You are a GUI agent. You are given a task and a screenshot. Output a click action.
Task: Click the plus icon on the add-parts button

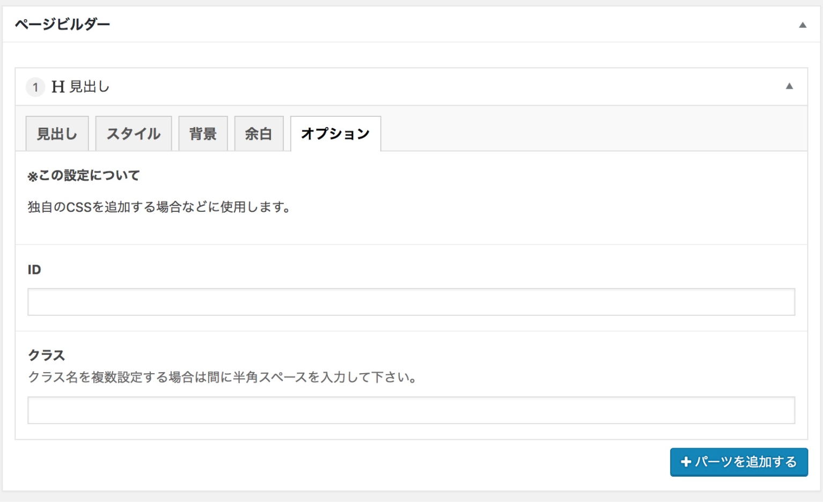[685, 462]
